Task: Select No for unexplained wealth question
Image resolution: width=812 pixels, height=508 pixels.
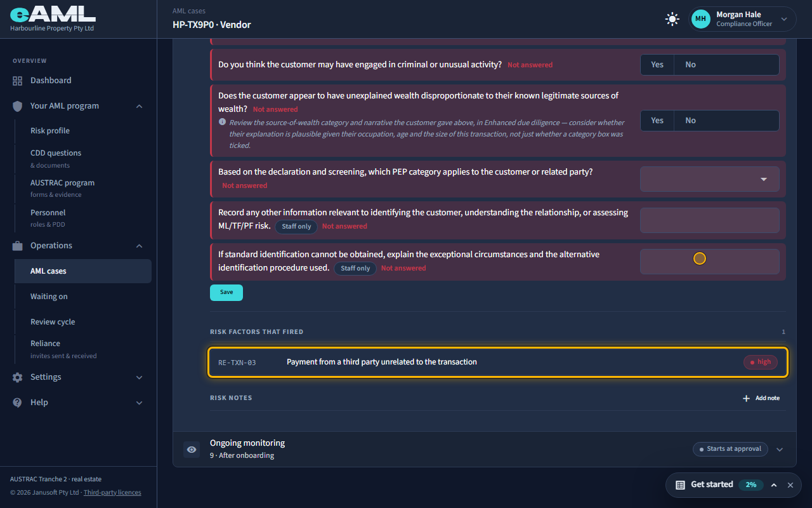Action: (x=690, y=121)
